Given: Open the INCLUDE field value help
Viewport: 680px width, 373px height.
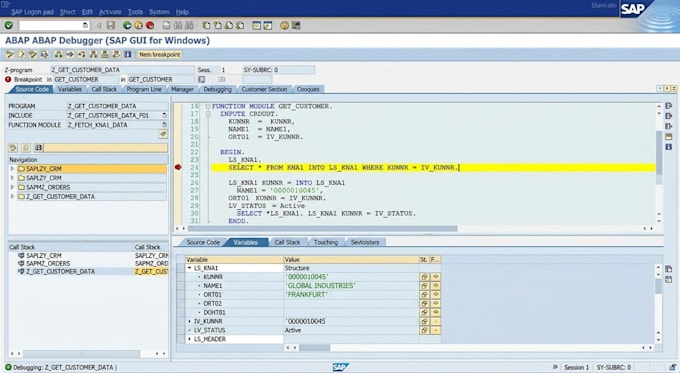Looking at the screenshot, I should 164,115.
